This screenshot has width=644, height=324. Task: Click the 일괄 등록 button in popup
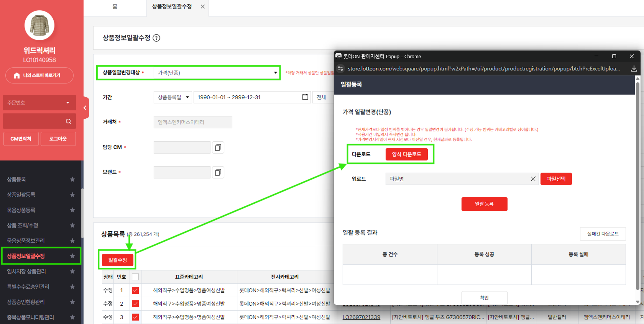click(484, 204)
